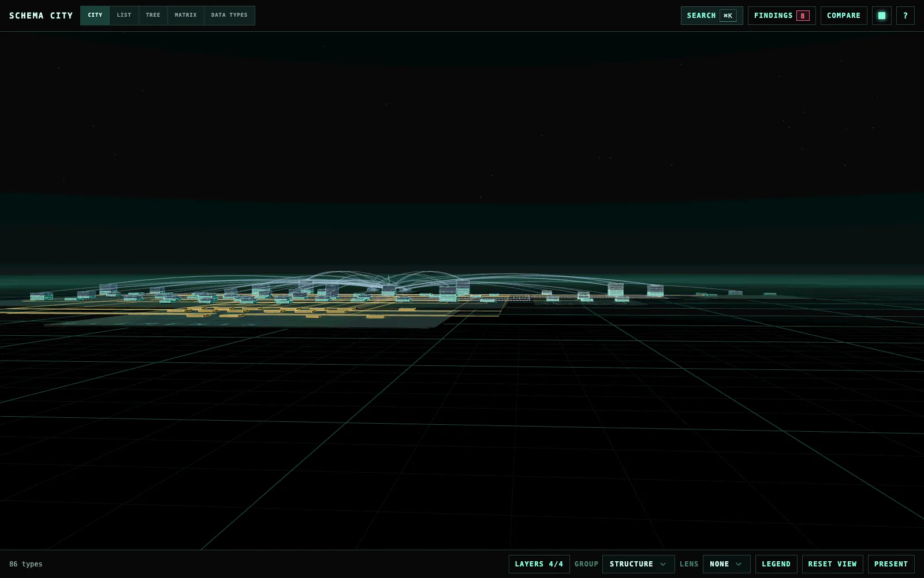The width and height of the screenshot is (924, 578).
Task: Start Present mode
Action: point(891,564)
